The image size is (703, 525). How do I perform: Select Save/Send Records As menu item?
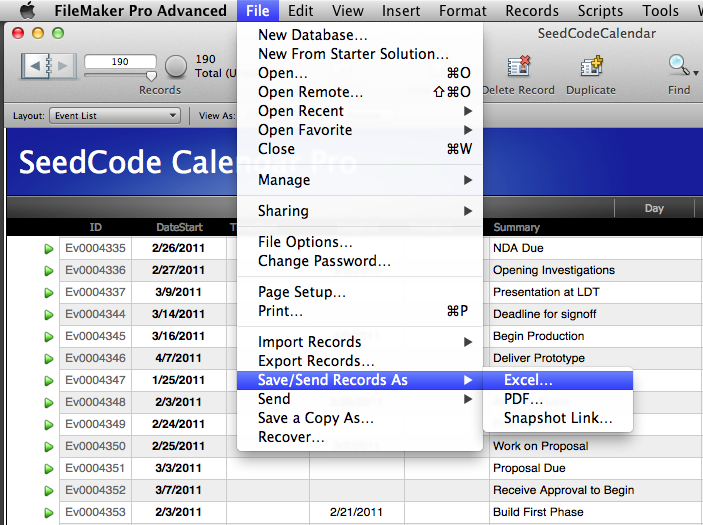point(360,380)
